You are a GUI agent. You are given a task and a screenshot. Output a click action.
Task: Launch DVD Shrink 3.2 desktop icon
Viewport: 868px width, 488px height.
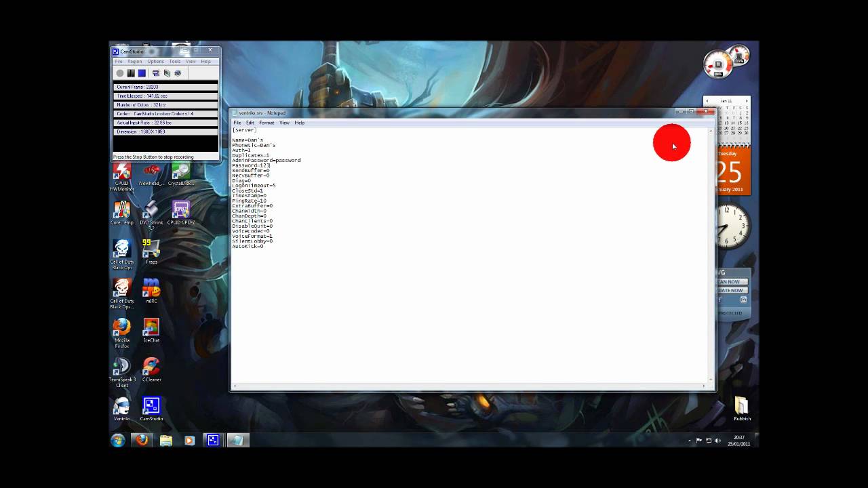coord(151,216)
